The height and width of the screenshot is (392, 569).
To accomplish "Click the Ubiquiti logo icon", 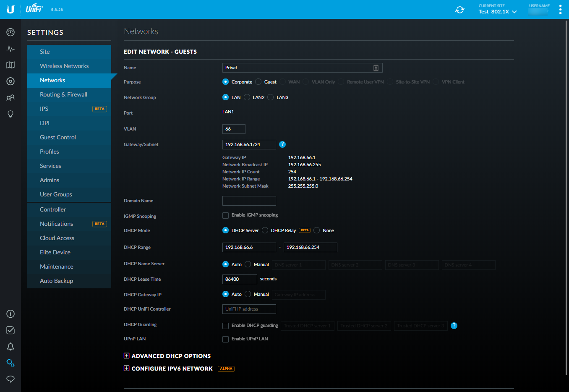I will pyautogui.click(x=10, y=9).
